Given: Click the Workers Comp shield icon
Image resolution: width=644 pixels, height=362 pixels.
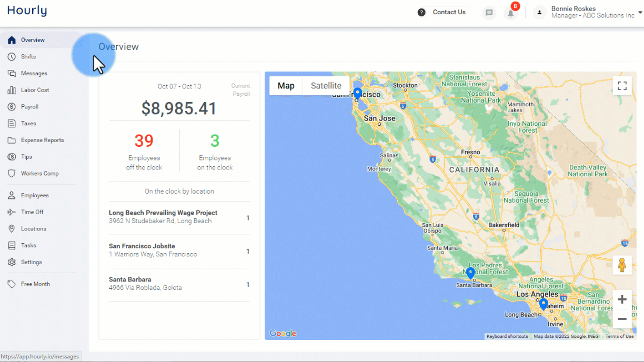Looking at the screenshot, I should (12, 174).
